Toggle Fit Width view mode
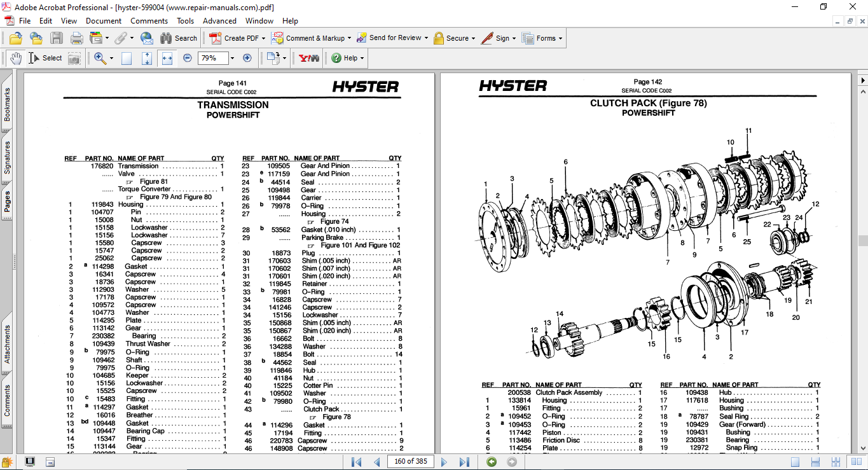The height and width of the screenshot is (470, 868). point(167,58)
